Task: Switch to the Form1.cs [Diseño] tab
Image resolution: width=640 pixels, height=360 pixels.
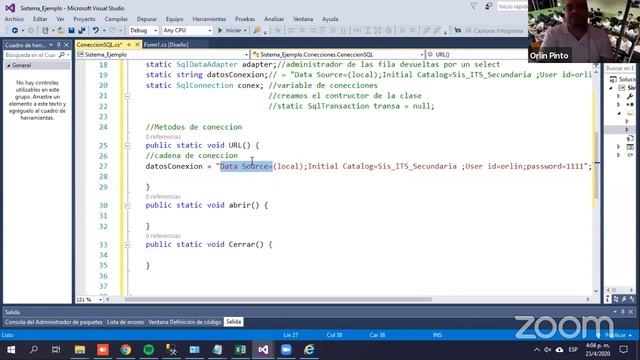Action: coord(166,45)
